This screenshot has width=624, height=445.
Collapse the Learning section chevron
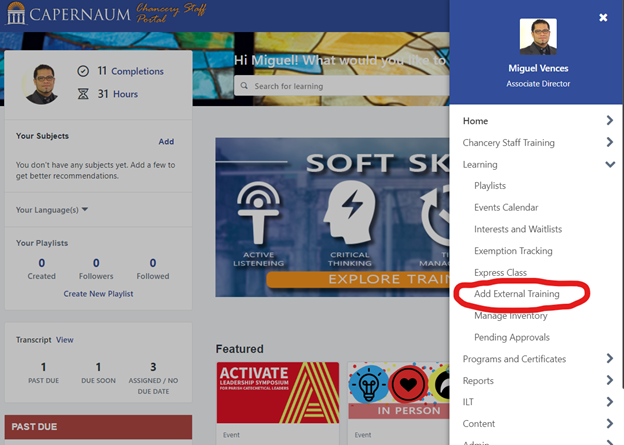[x=610, y=164]
